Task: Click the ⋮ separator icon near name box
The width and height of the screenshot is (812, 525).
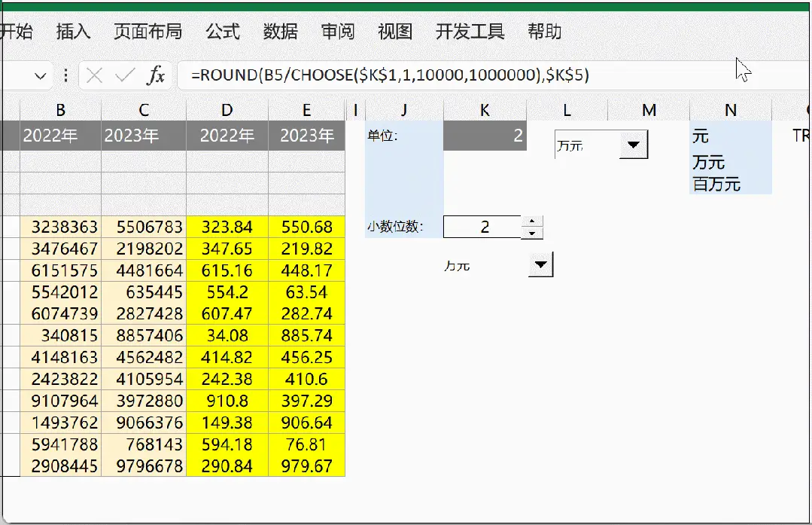Action: 67,75
